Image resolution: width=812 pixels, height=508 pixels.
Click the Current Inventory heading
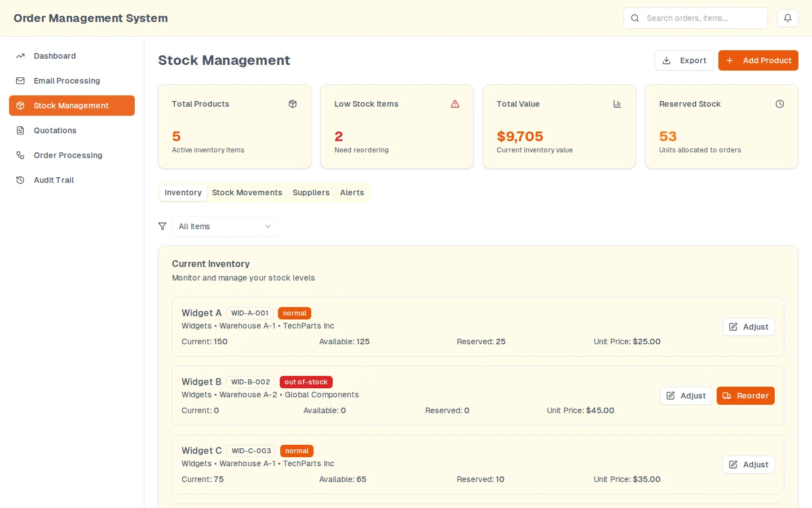pyautogui.click(x=211, y=264)
